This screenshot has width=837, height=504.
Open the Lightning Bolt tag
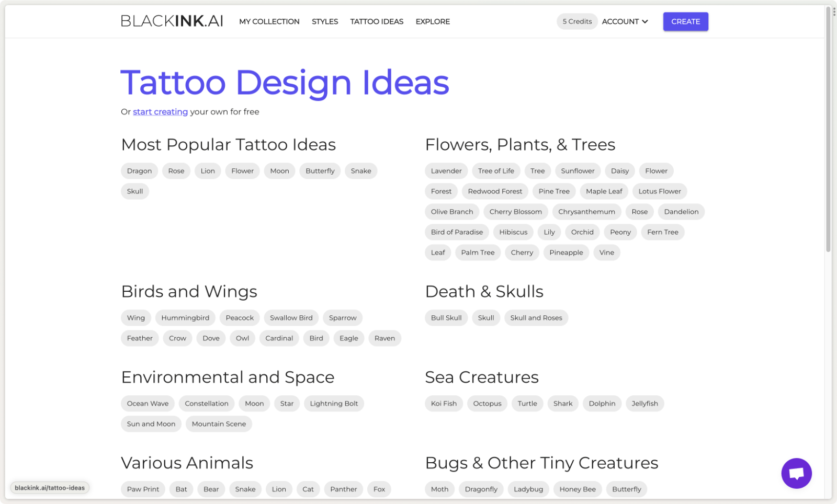(x=334, y=404)
